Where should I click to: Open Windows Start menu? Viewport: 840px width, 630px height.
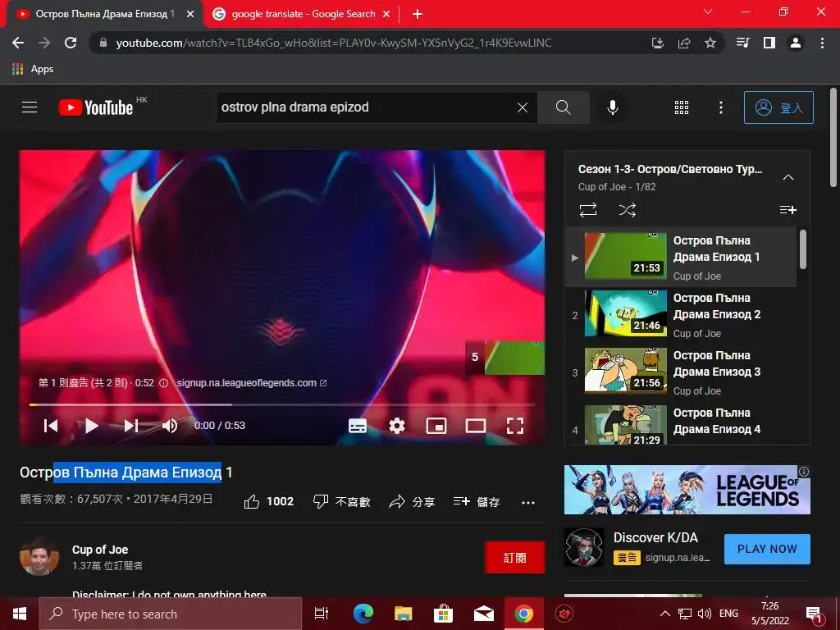pyautogui.click(x=20, y=614)
